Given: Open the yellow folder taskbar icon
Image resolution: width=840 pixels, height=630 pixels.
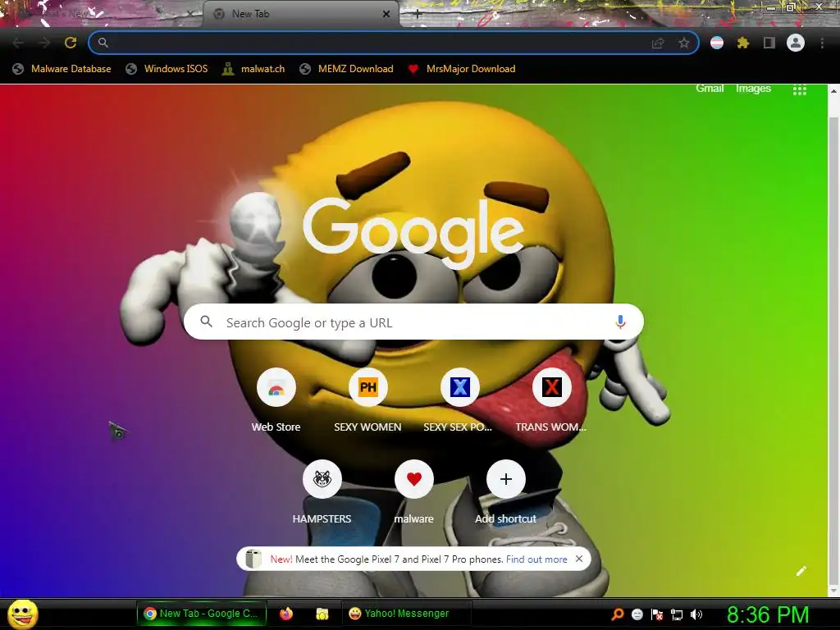Looking at the screenshot, I should tap(322, 614).
